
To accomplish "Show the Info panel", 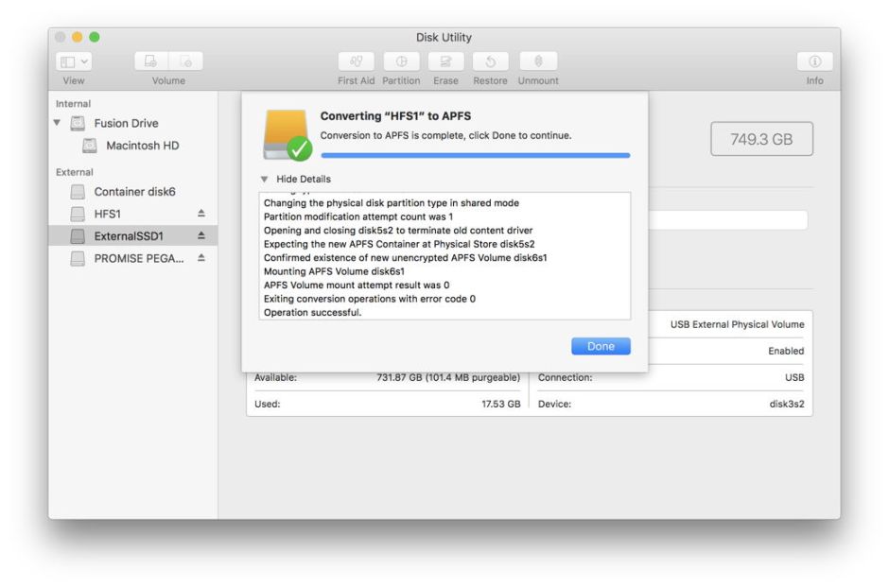I will pos(814,61).
